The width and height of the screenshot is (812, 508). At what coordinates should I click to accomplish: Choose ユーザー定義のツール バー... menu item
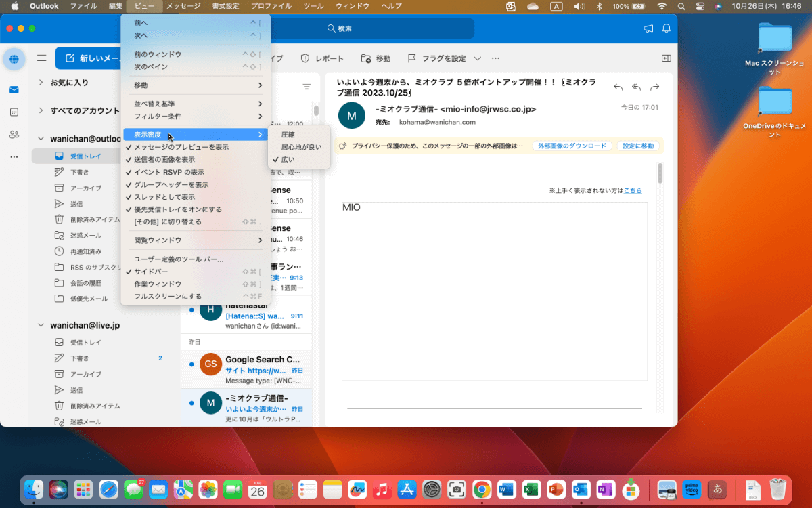click(196, 259)
